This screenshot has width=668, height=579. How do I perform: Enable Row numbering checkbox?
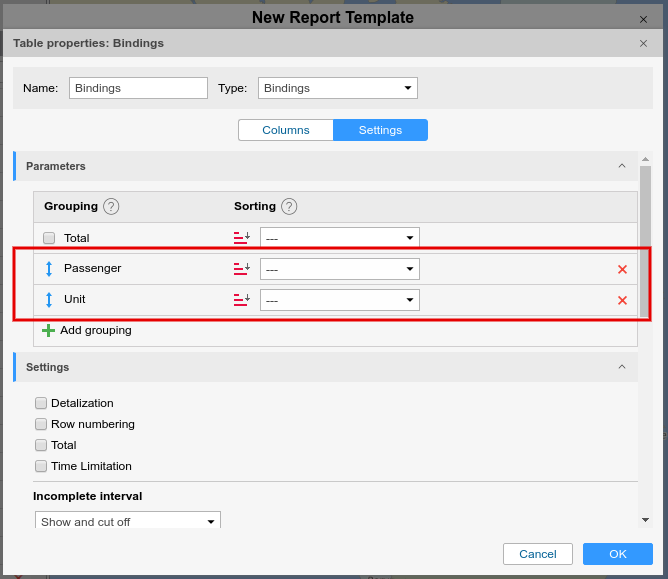(41, 424)
